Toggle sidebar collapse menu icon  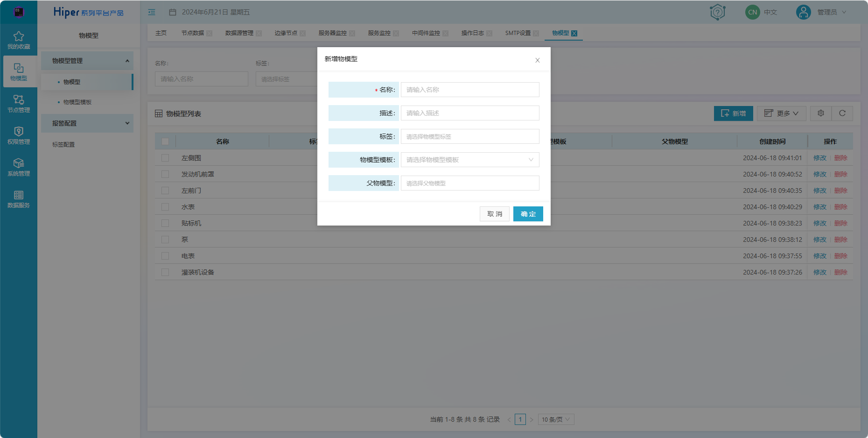coord(152,12)
